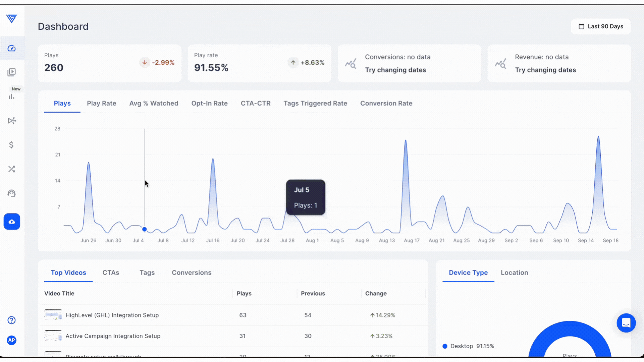Click the AP user avatar
Screen dimensions: 644x362
11,340
